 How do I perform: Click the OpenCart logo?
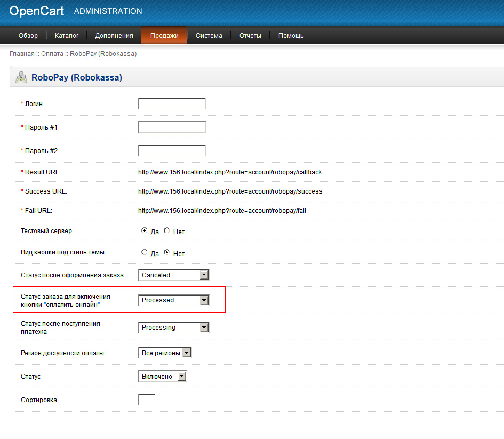37,11
